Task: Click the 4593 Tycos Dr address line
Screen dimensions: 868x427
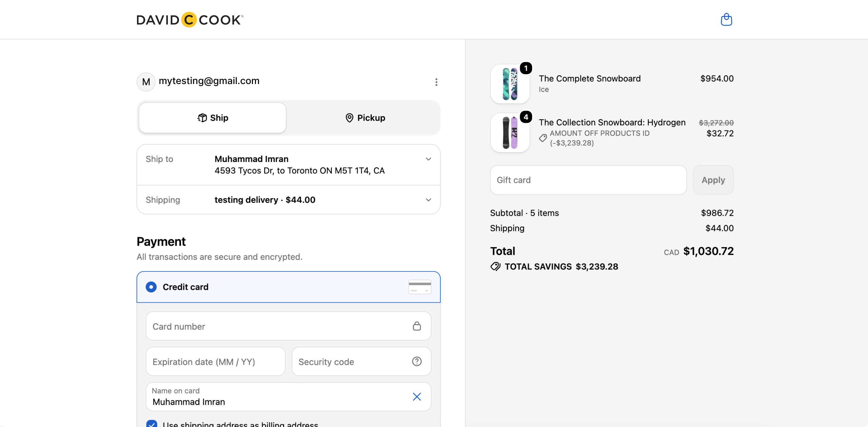Action: (x=300, y=170)
